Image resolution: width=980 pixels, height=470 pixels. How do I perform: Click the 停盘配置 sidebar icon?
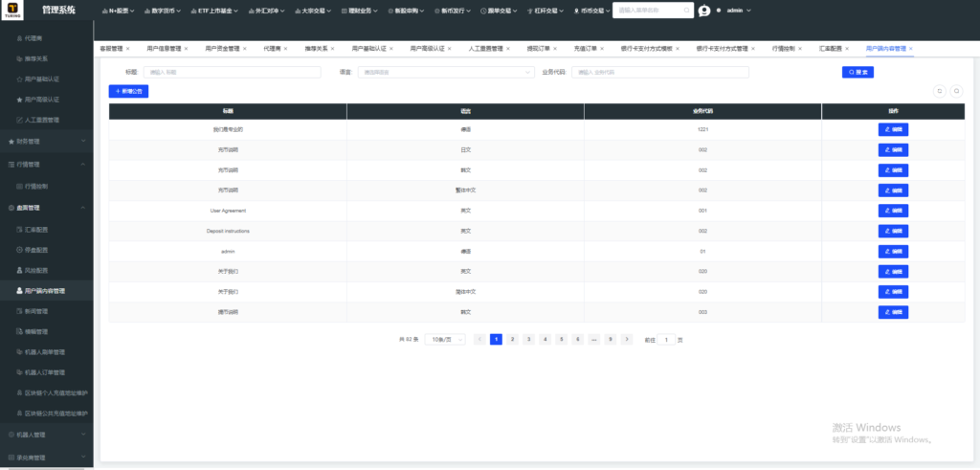[19, 250]
